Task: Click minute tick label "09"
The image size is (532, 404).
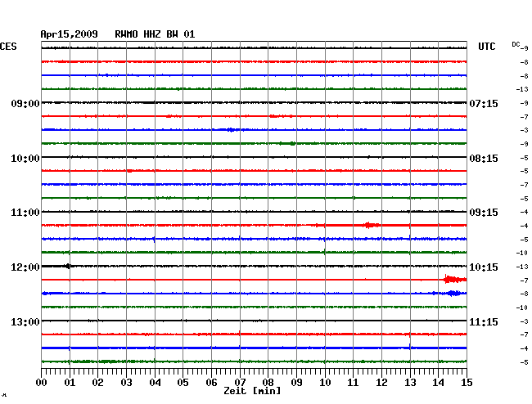Action: coord(296,382)
